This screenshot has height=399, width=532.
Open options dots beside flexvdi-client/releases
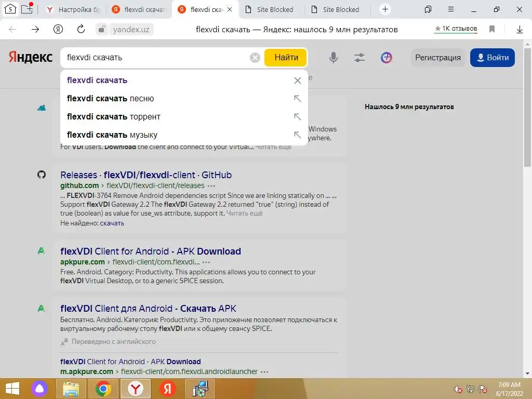[x=211, y=186]
